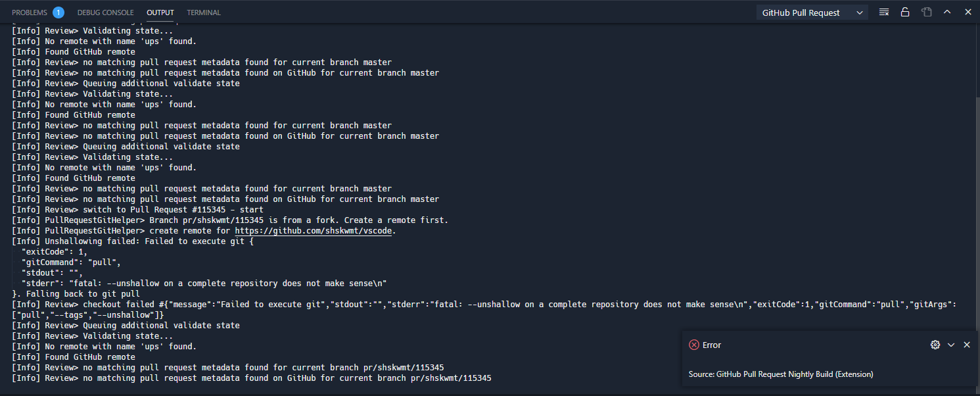Click the red error circle icon
Viewport: 980px width, 396px height.
(x=694, y=344)
